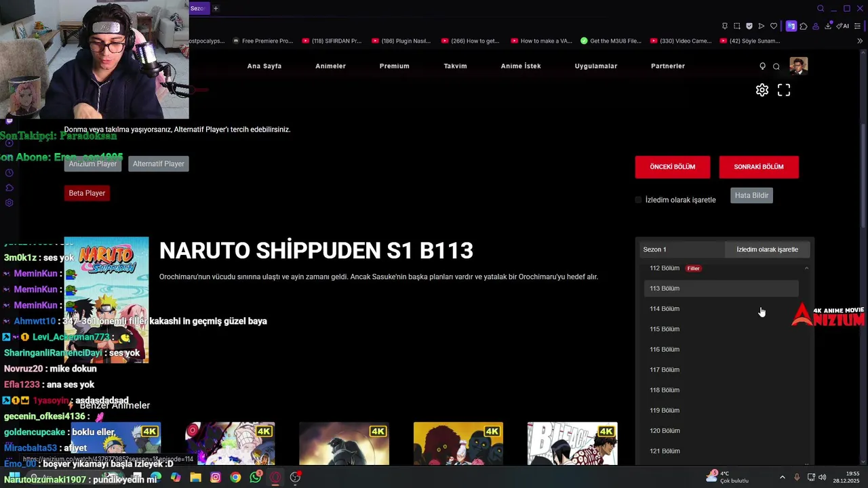
Task: Open the Premium menu item
Action: tap(395, 66)
